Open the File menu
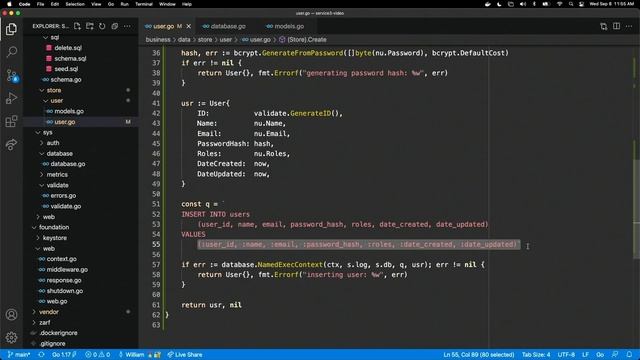Viewport: 640px width, 360px height. coord(40,4)
